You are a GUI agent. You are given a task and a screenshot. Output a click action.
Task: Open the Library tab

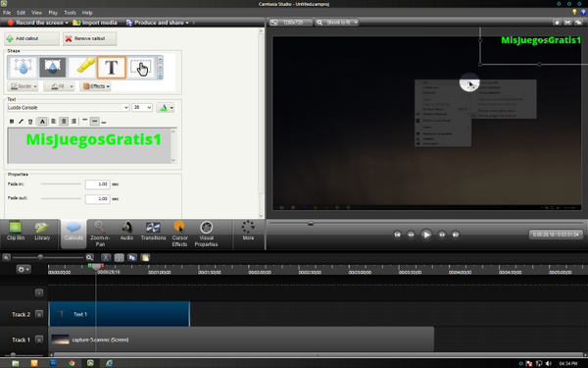click(x=42, y=231)
